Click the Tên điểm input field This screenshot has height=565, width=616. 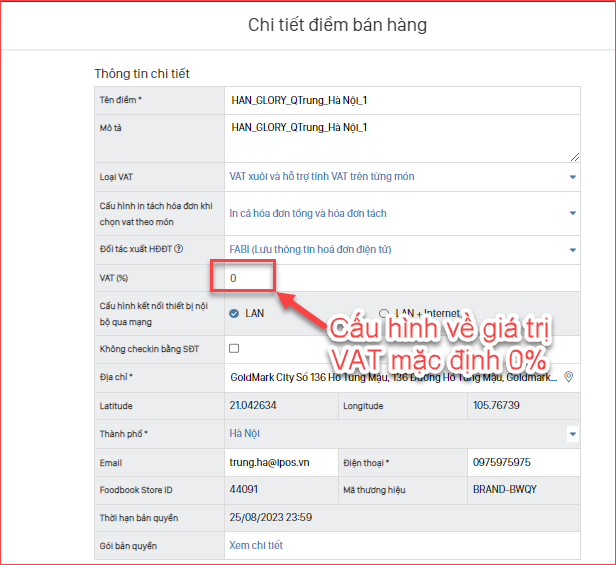tap(400, 100)
